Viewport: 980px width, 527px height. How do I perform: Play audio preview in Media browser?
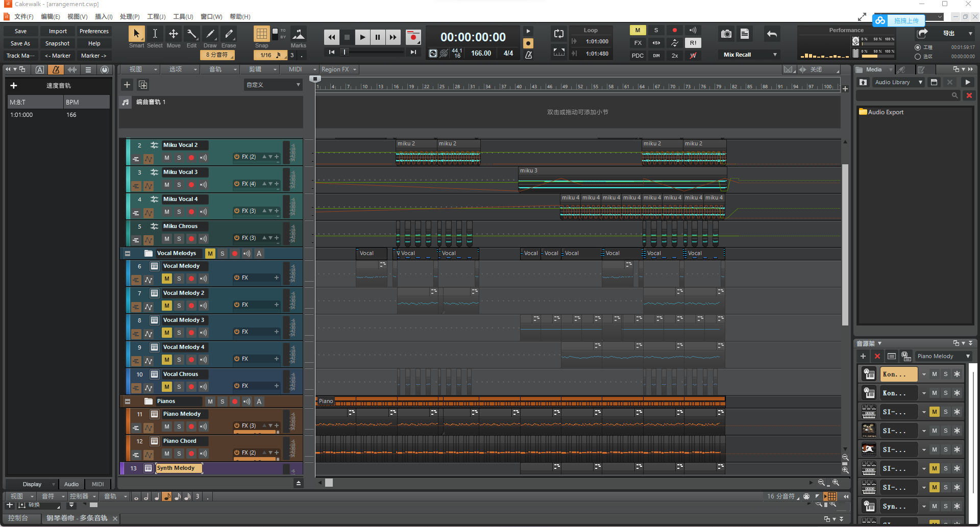pos(967,82)
